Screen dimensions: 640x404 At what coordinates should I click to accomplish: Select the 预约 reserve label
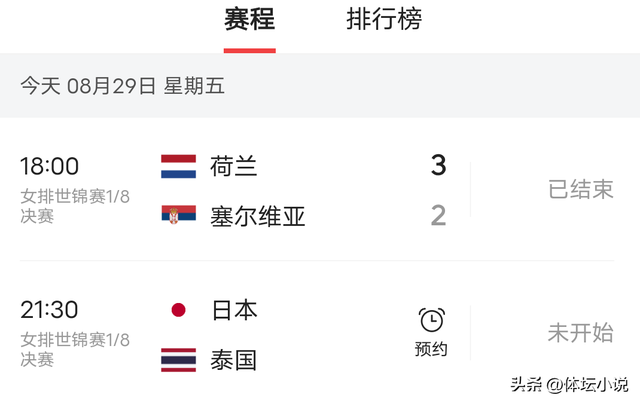click(x=431, y=349)
